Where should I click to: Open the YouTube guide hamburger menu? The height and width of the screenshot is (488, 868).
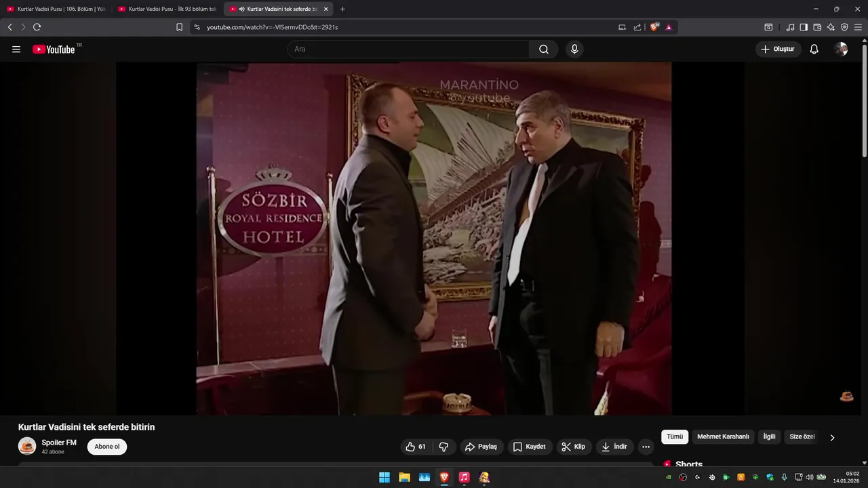(x=16, y=49)
